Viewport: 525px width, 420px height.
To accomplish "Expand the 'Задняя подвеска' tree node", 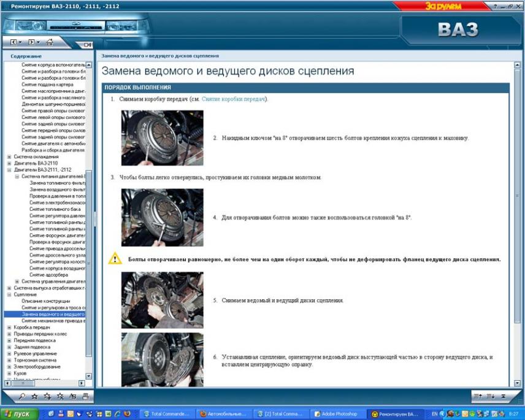I will click(x=9, y=347).
